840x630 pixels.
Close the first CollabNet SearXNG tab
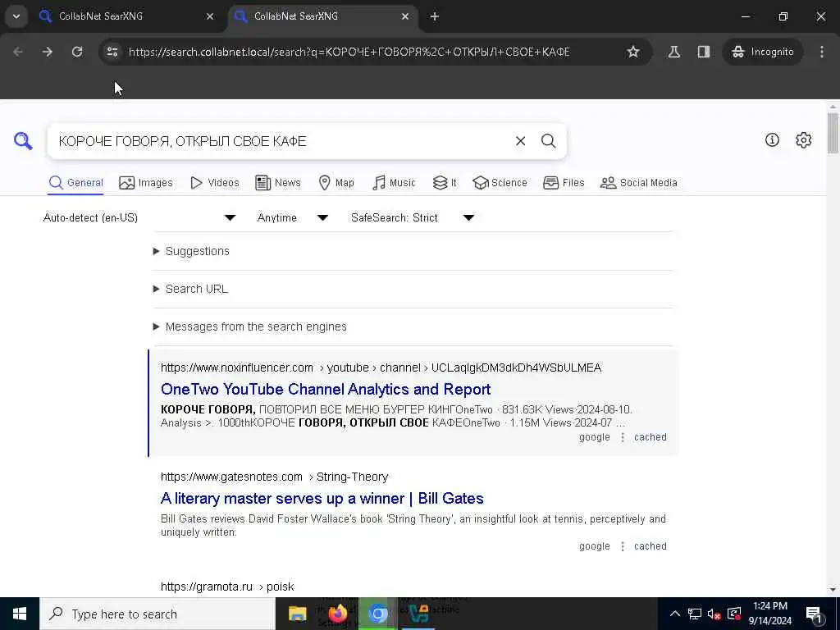pyautogui.click(x=210, y=16)
